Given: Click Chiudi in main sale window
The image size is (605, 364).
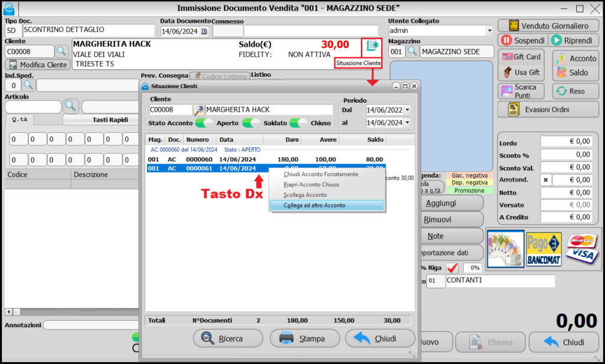Looking at the screenshot, I should [563, 342].
